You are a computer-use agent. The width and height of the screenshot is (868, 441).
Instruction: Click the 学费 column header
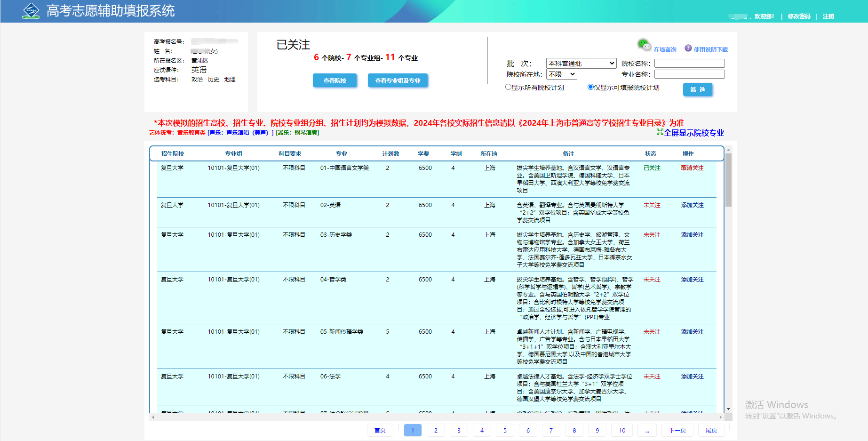(x=423, y=153)
